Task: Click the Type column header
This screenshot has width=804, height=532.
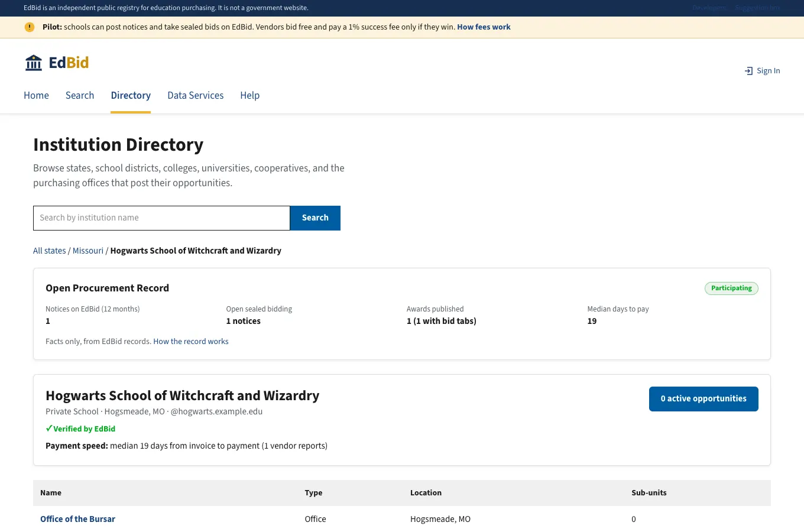Action: pos(313,493)
